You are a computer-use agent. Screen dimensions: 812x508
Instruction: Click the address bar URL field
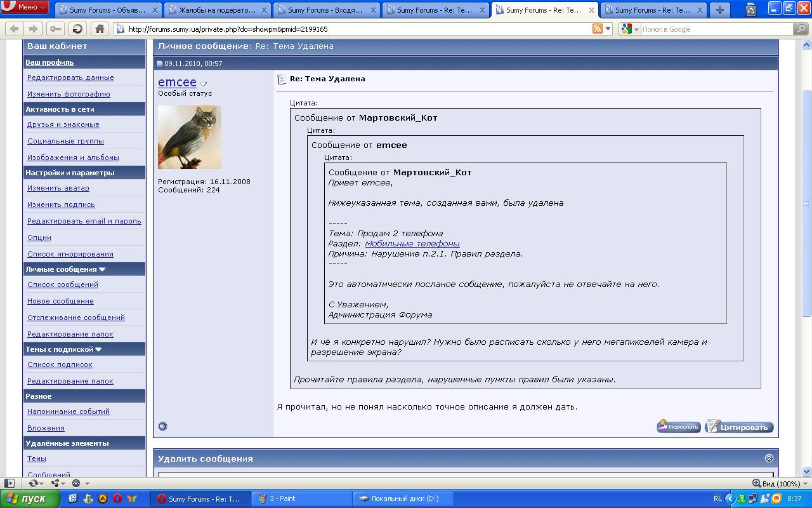tap(355, 29)
